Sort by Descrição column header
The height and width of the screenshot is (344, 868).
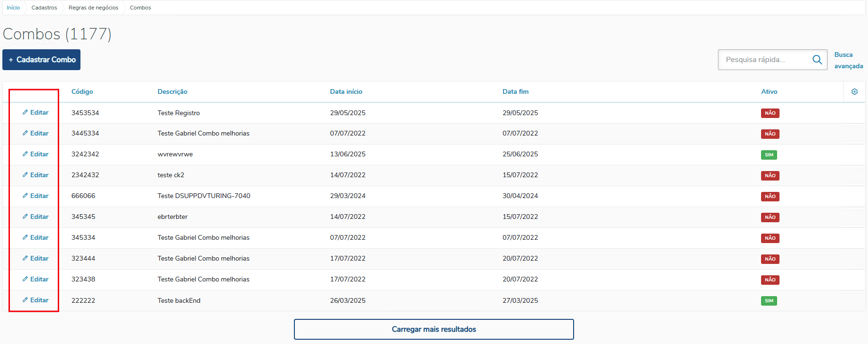[x=172, y=91]
